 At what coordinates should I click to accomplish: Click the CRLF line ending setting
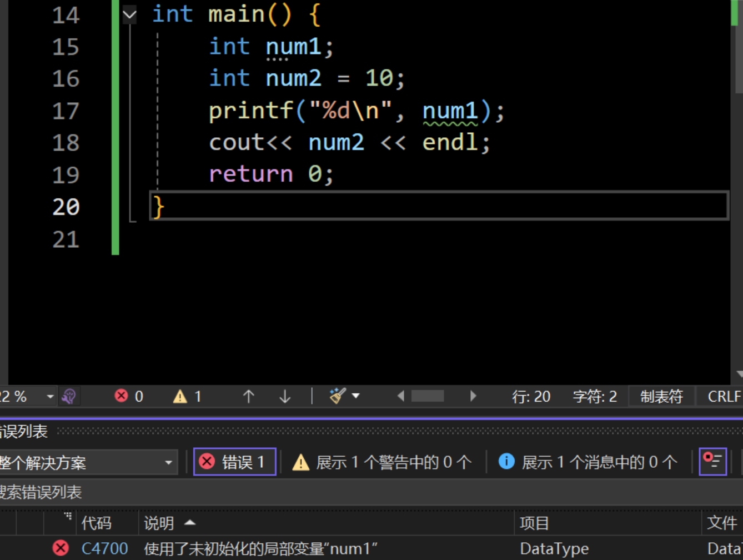(x=724, y=397)
